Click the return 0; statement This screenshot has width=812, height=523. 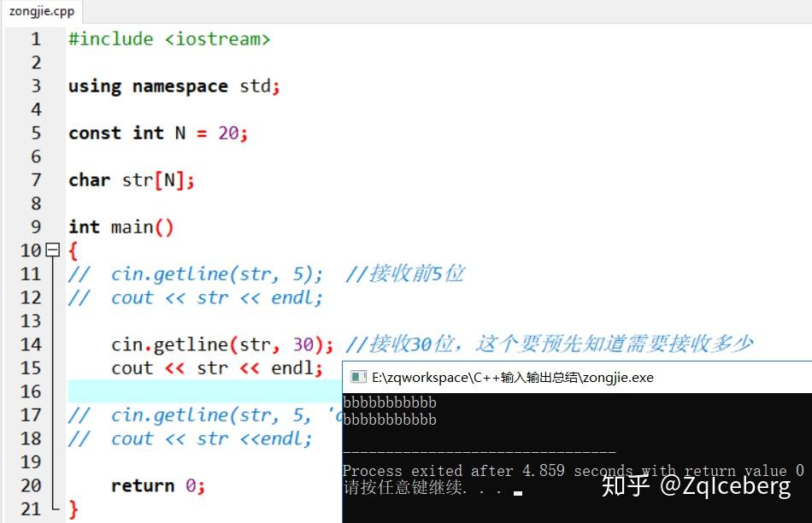click(x=158, y=485)
